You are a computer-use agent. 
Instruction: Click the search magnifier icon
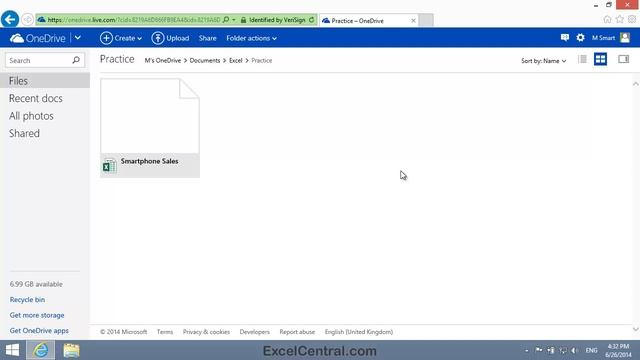76,60
